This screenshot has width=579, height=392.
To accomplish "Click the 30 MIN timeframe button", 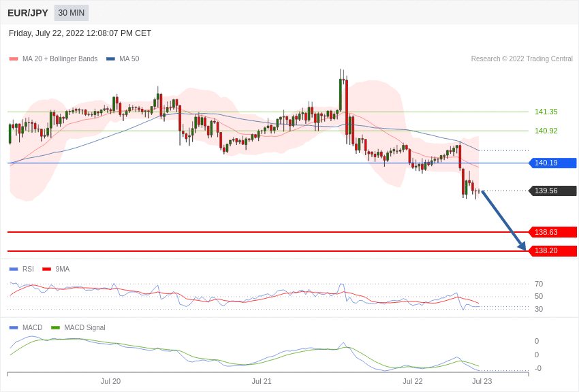I will [x=72, y=13].
